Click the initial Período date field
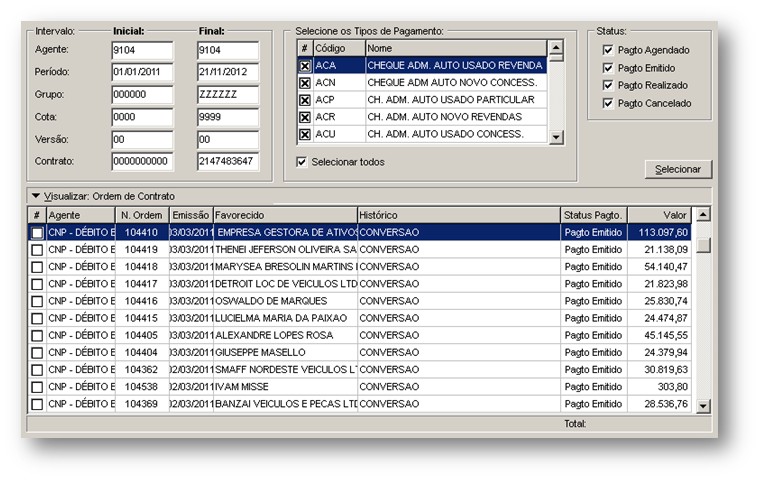760x480 pixels. coord(142,72)
